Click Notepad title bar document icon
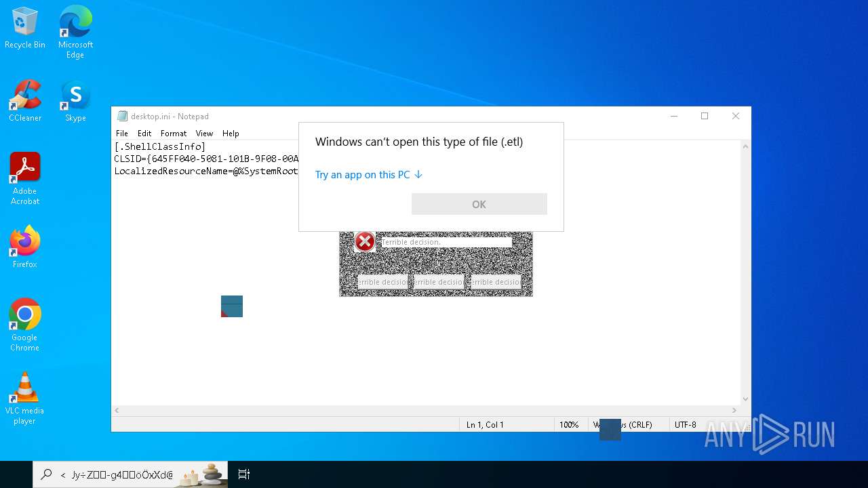Screen dimensions: 868x488 122,116
